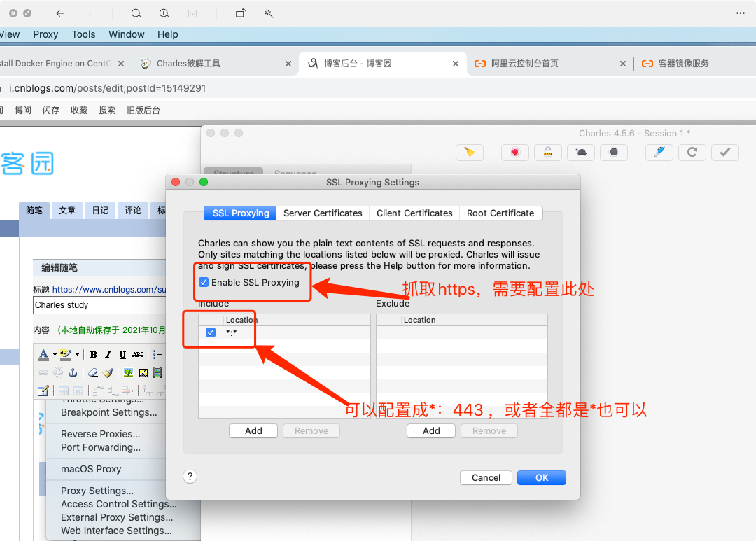Choose Breakpoint Settings... menu item
Screen dimensions: 756x541
pos(109,412)
